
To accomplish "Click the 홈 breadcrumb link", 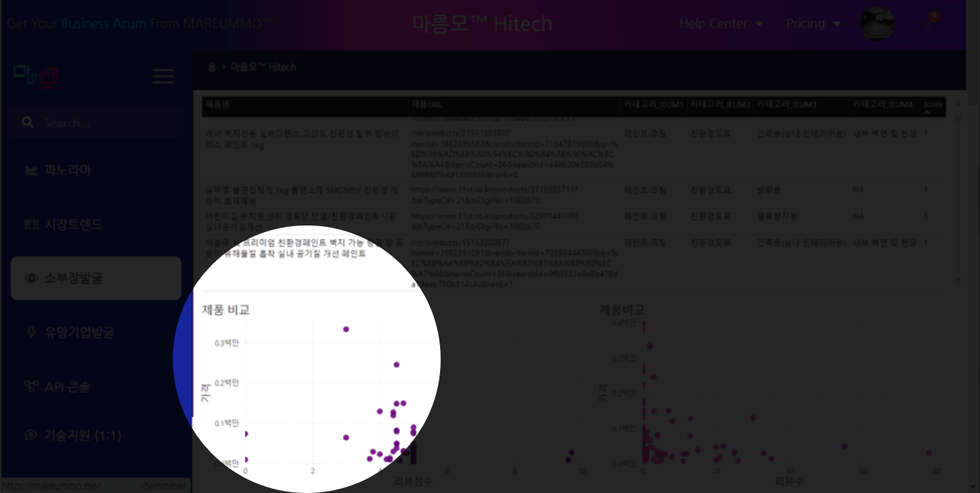I will [212, 67].
